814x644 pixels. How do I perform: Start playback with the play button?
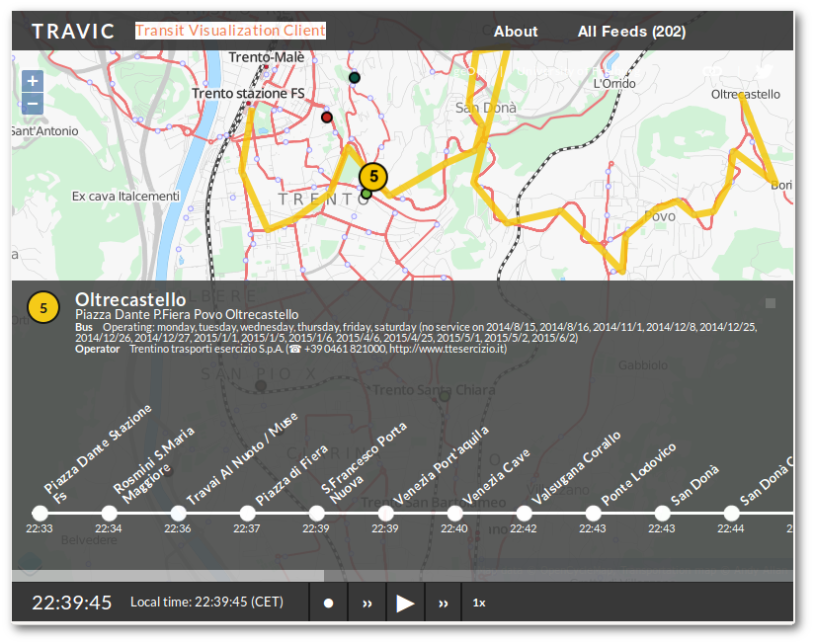(405, 603)
